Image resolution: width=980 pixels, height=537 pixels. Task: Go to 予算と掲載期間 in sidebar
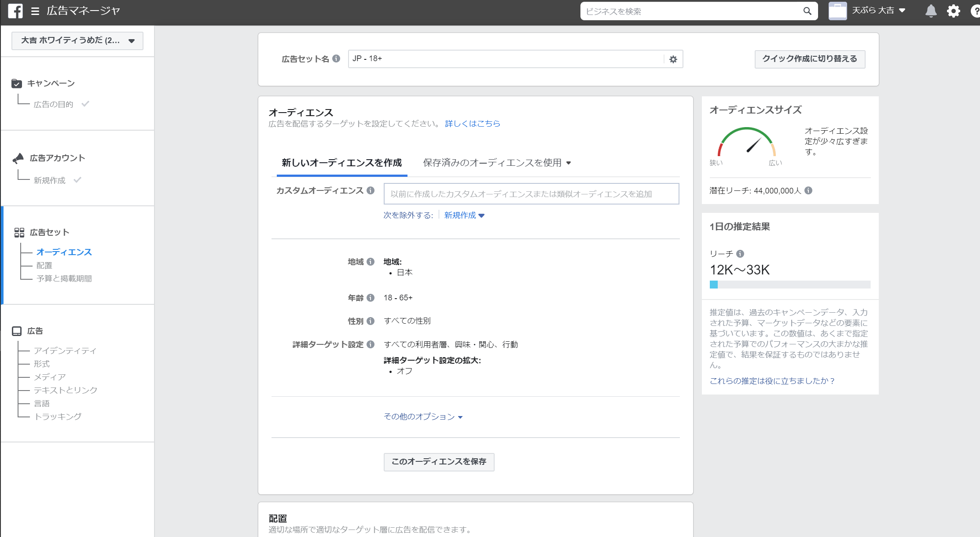(64, 279)
